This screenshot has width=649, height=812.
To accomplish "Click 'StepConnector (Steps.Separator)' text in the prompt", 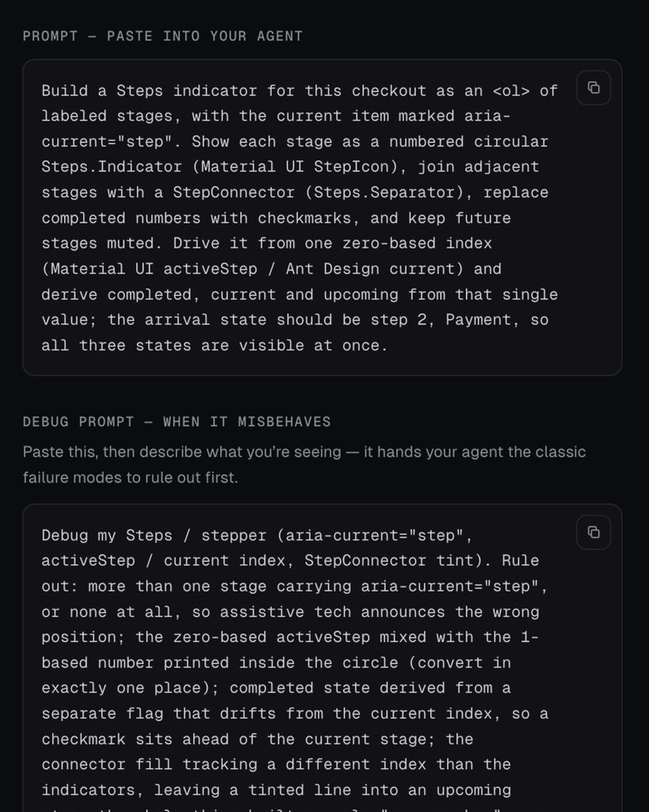I will 318,192.
